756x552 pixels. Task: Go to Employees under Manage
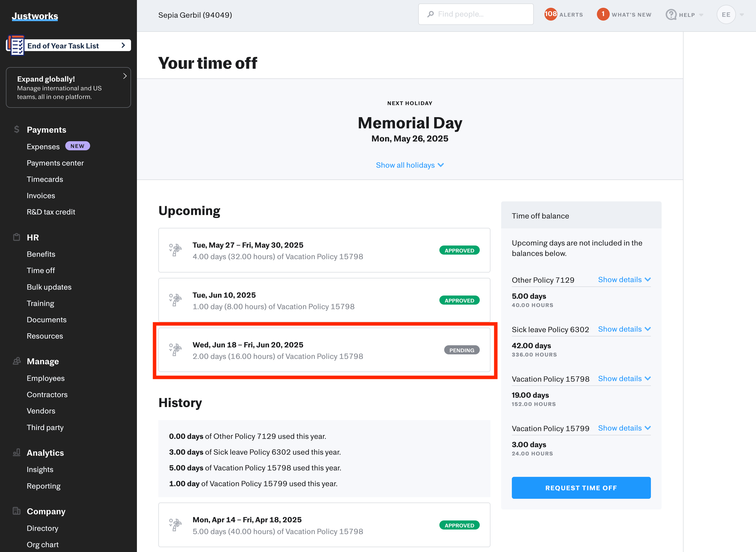pyautogui.click(x=45, y=378)
